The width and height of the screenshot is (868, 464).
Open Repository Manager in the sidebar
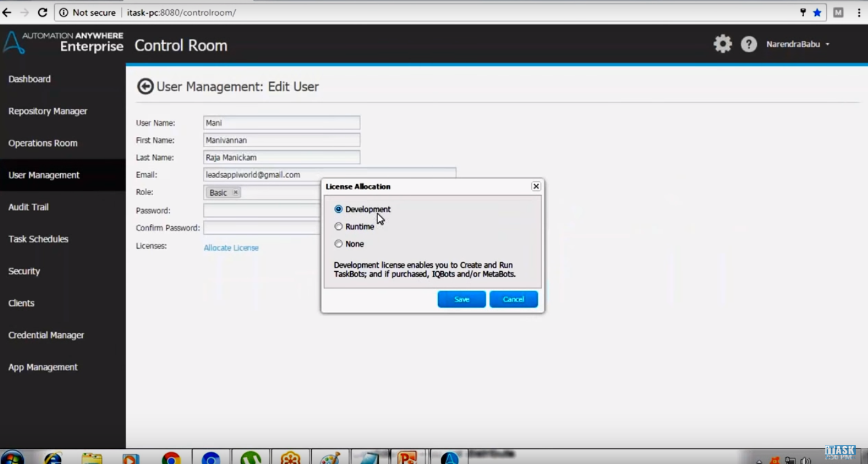(x=48, y=111)
